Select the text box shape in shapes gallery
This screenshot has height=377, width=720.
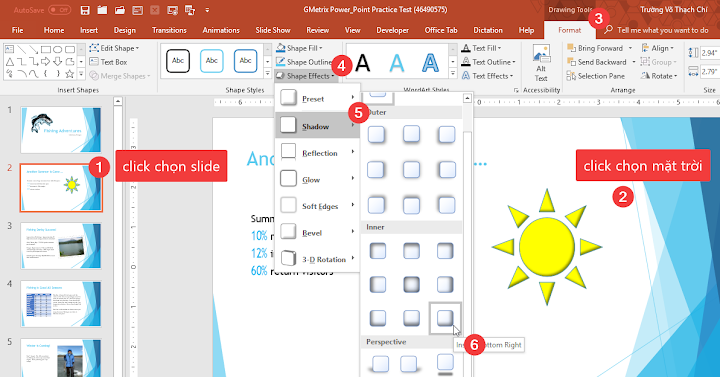pyautogui.click(x=9, y=49)
